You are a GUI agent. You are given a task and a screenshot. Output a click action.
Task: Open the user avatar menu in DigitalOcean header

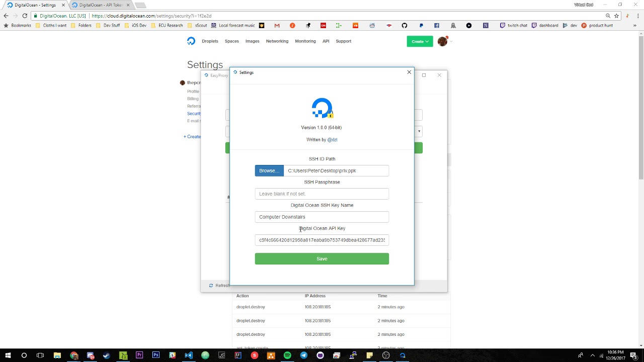tap(443, 41)
